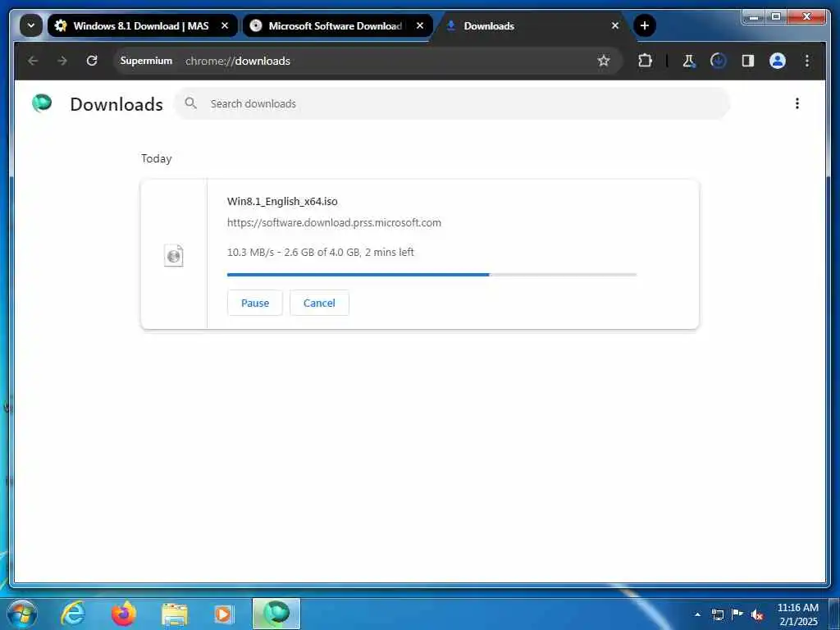
Task: Open Action Center flag icon
Action: tap(737, 614)
